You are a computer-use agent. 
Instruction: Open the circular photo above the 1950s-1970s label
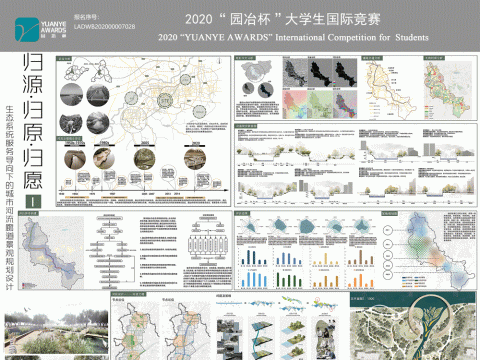tap(75, 159)
